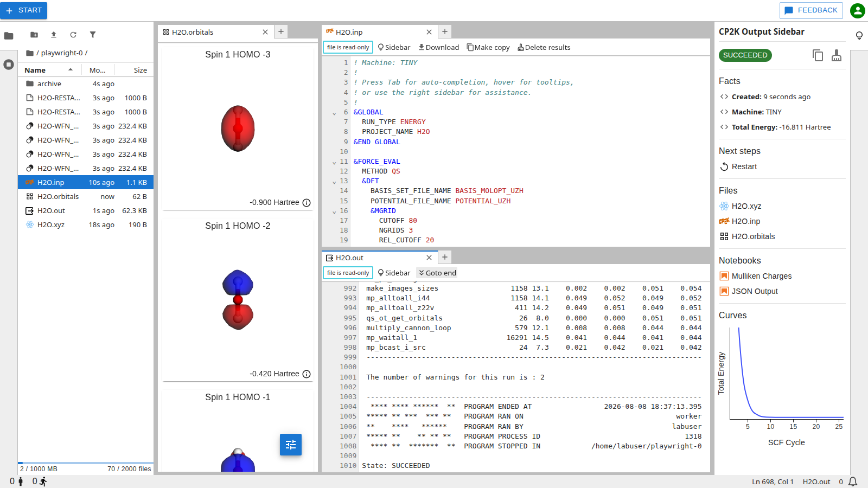
Task: Add a new tab beside H2O.orbitals
Action: [x=281, y=31]
